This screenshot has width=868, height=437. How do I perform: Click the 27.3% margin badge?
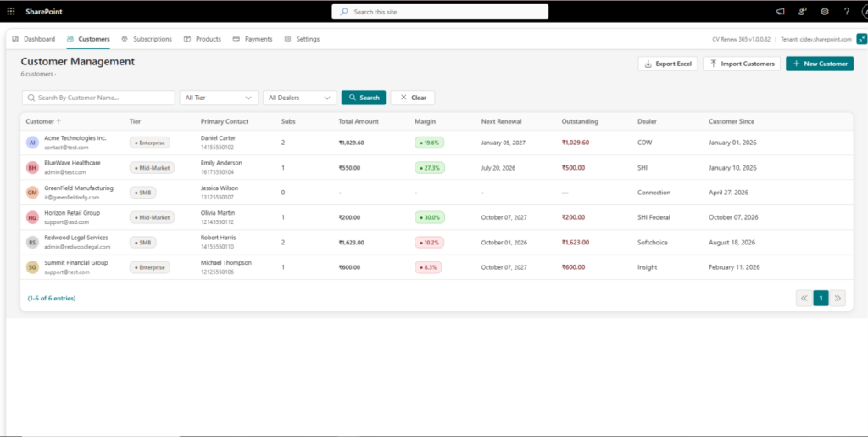pos(429,168)
